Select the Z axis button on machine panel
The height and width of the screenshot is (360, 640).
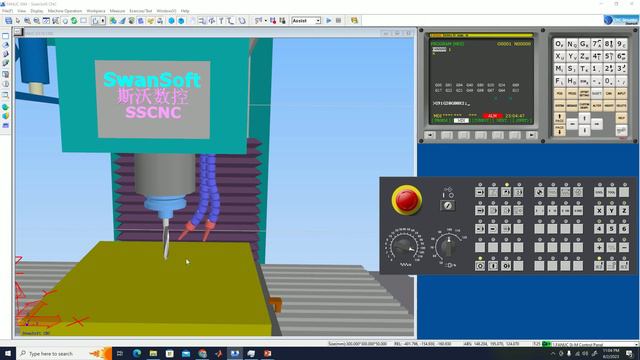pyautogui.click(x=624, y=210)
